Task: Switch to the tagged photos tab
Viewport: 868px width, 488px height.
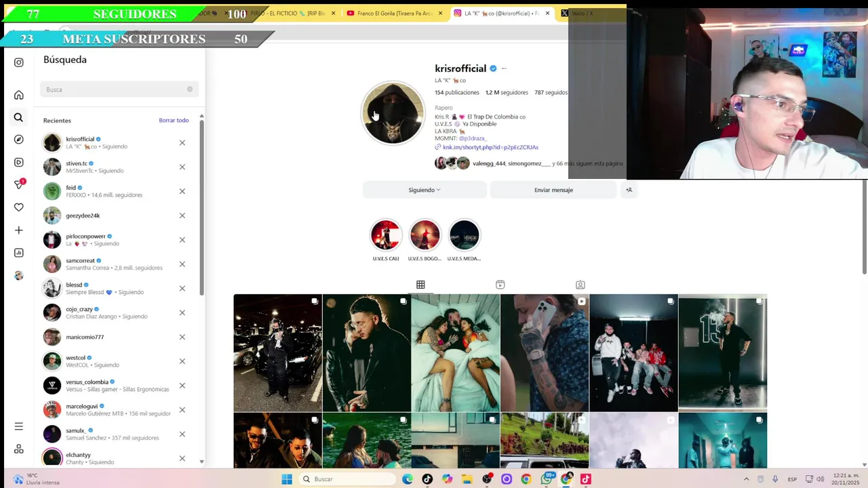Action: pos(580,285)
